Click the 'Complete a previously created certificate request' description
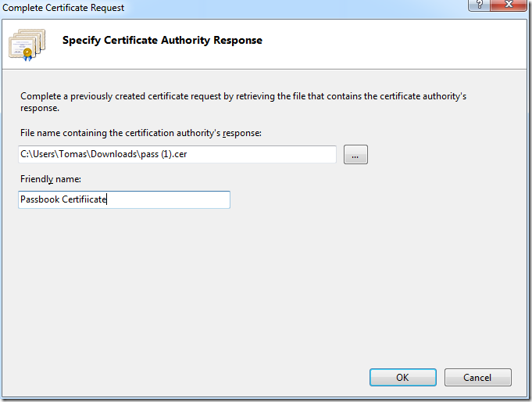The width and height of the screenshot is (532, 402). click(243, 102)
